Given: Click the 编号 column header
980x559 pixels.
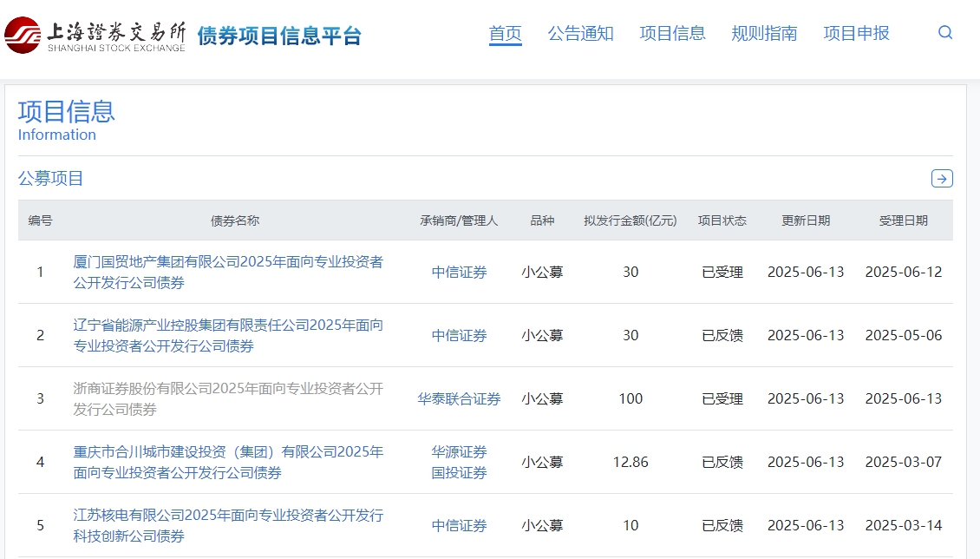Looking at the screenshot, I should coord(40,220).
